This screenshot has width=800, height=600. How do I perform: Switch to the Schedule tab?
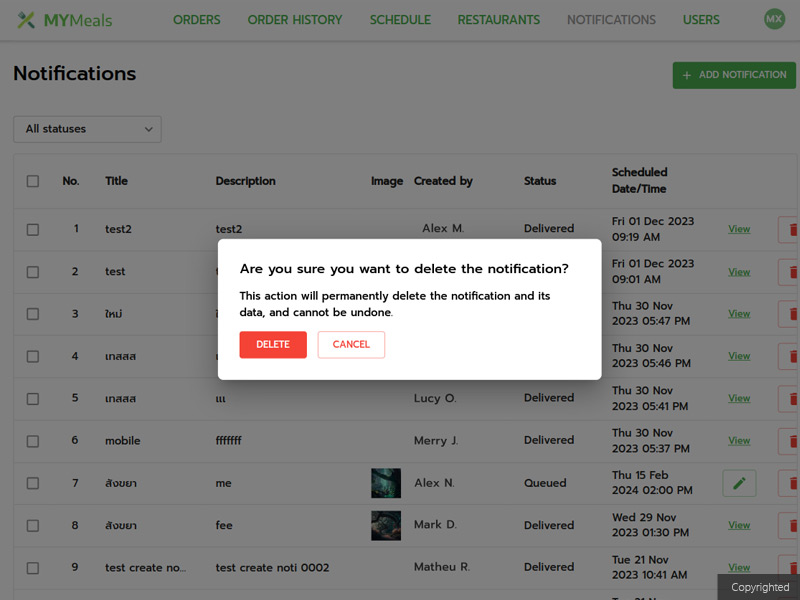(400, 20)
